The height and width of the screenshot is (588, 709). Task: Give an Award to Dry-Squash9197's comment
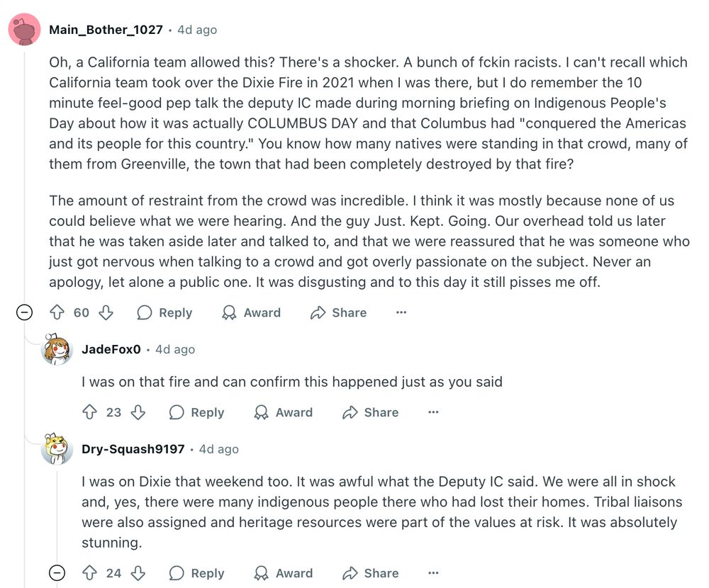point(284,573)
